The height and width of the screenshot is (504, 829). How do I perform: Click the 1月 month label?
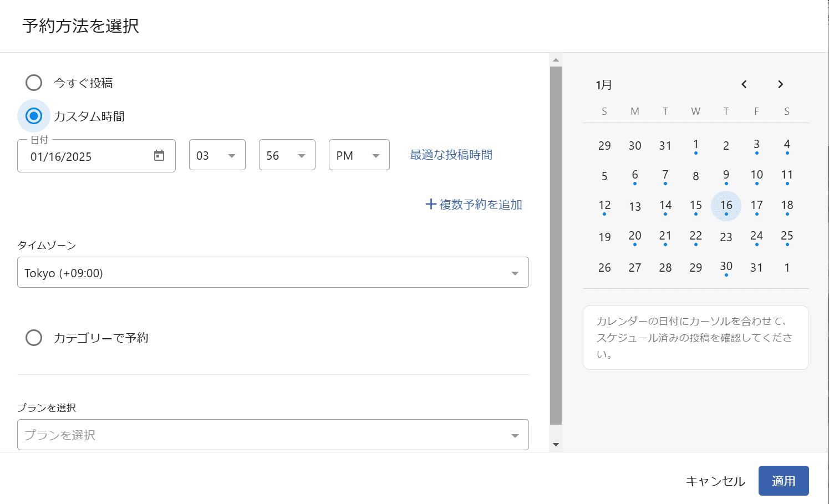(604, 85)
